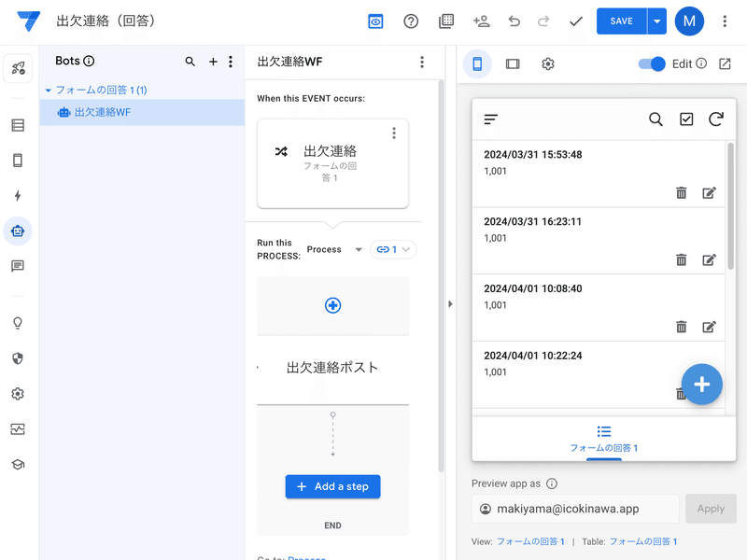Edit the 2024/04/01 10:08:40 entry
747x560 pixels.
pyautogui.click(x=709, y=328)
